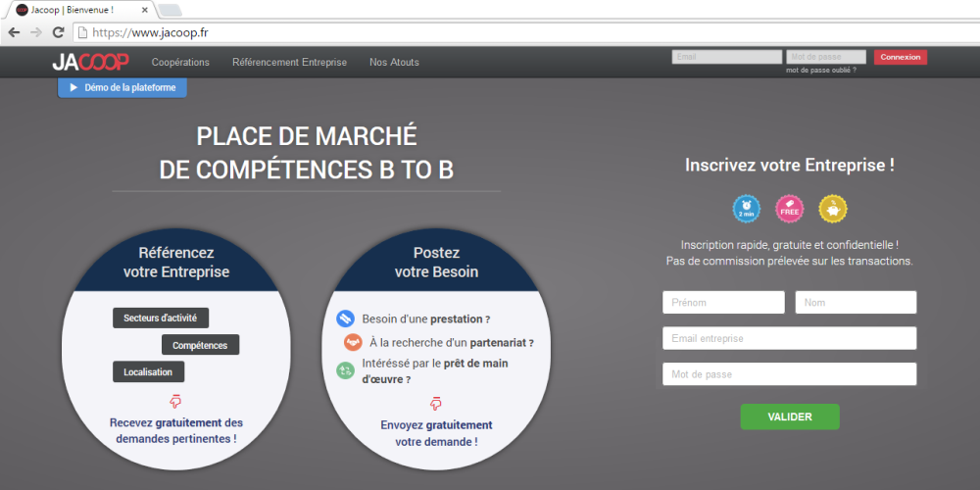Viewport: 980px width, 490px height.
Task: Close the Jacoop browser tab
Action: coord(145,11)
